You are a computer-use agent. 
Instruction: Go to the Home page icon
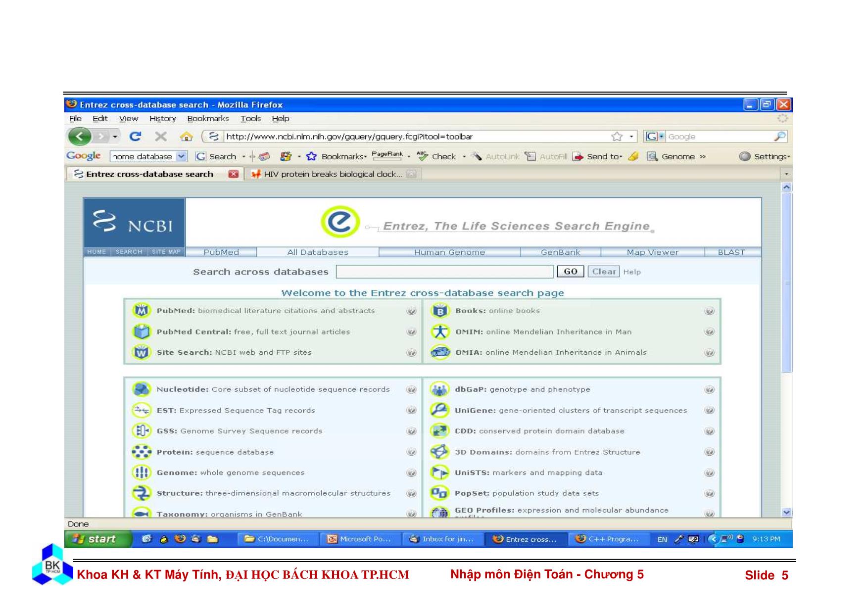(x=187, y=136)
